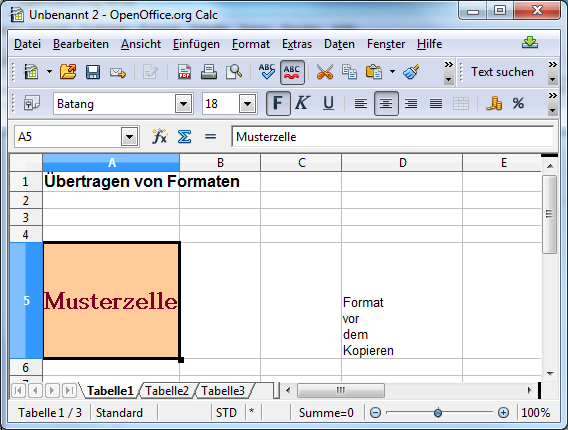Select the Cut scissors icon

325,72
